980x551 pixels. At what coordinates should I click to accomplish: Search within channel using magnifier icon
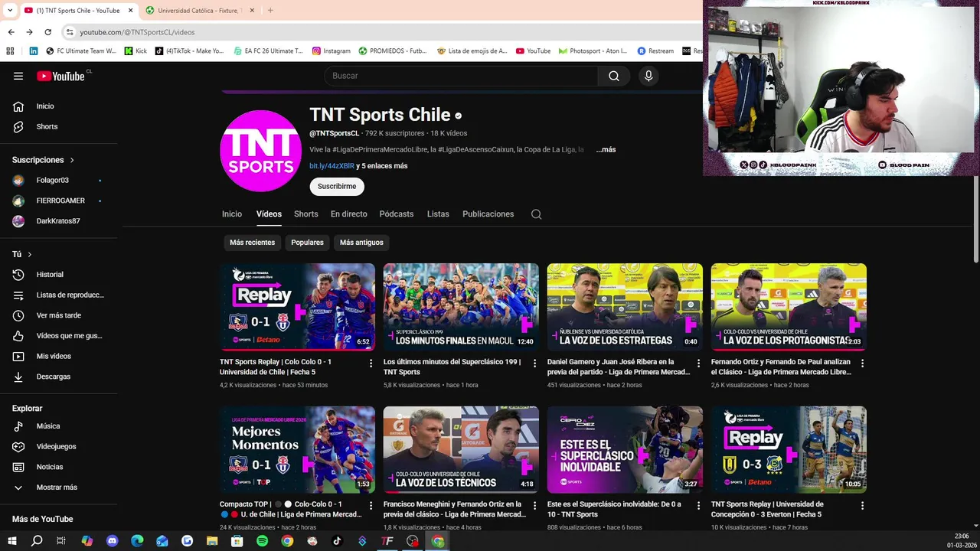[x=536, y=214]
